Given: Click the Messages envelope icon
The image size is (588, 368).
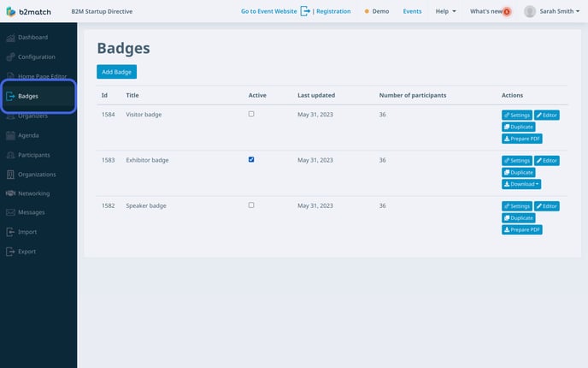Looking at the screenshot, I should point(10,212).
